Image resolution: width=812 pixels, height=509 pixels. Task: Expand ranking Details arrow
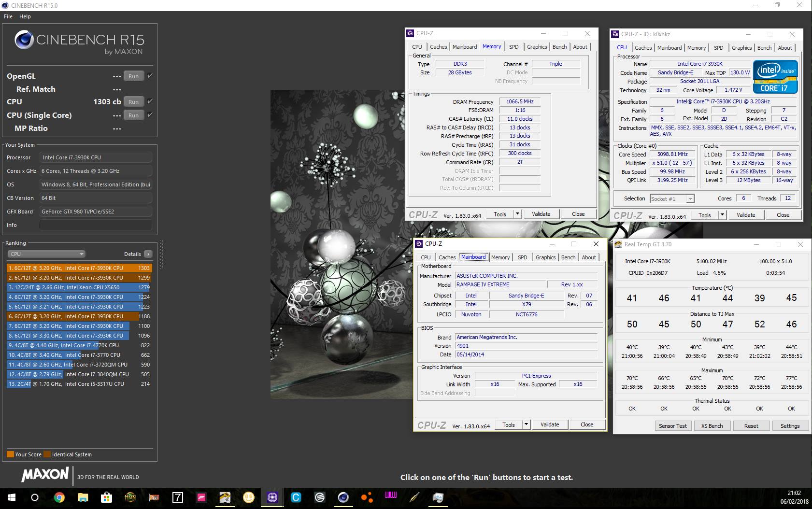[148, 254]
